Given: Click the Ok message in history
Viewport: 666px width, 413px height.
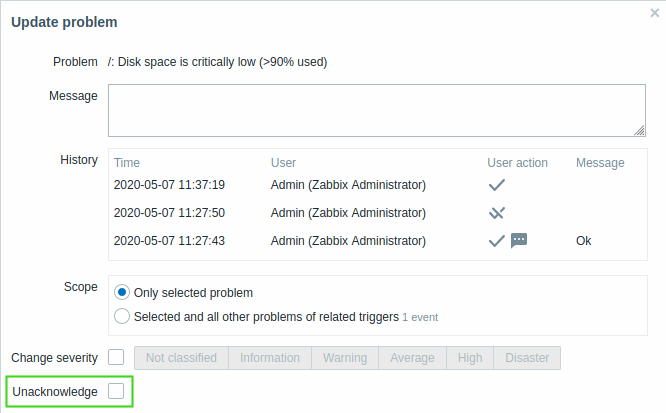Looking at the screenshot, I should pyautogui.click(x=584, y=241).
